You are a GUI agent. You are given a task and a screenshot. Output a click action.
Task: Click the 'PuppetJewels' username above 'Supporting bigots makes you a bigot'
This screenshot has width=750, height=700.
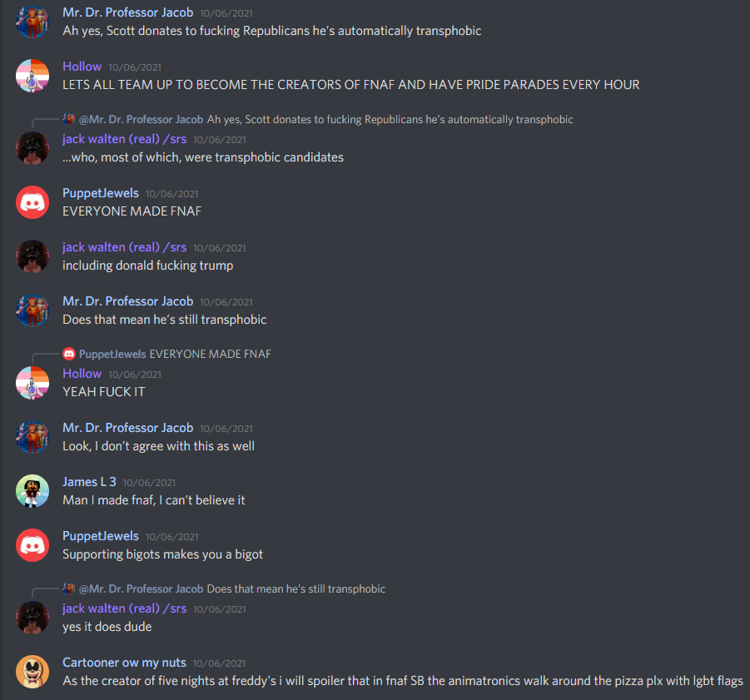pyautogui.click(x=101, y=536)
